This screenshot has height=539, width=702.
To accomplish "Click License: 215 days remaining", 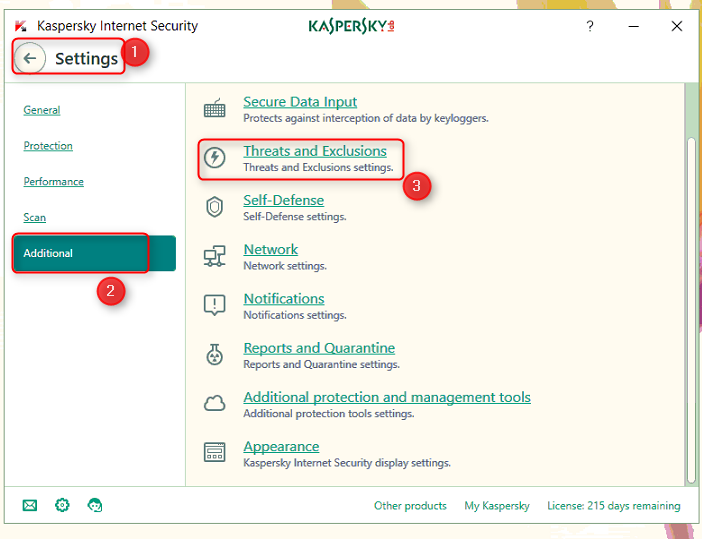I will [x=614, y=506].
